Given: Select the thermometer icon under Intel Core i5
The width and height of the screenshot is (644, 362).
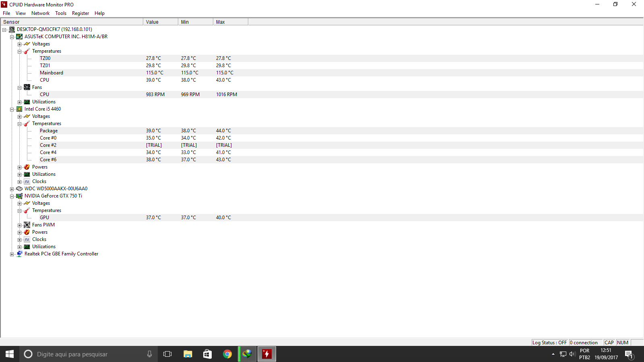Looking at the screenshot, I should tap(27, 123).
